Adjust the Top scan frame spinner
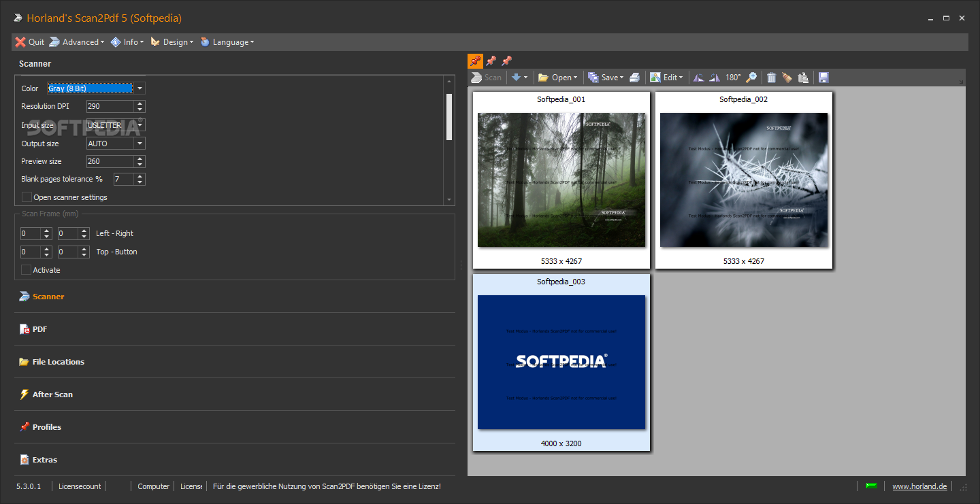This screenshot has height=504, width=980. [x=46, y=252]
